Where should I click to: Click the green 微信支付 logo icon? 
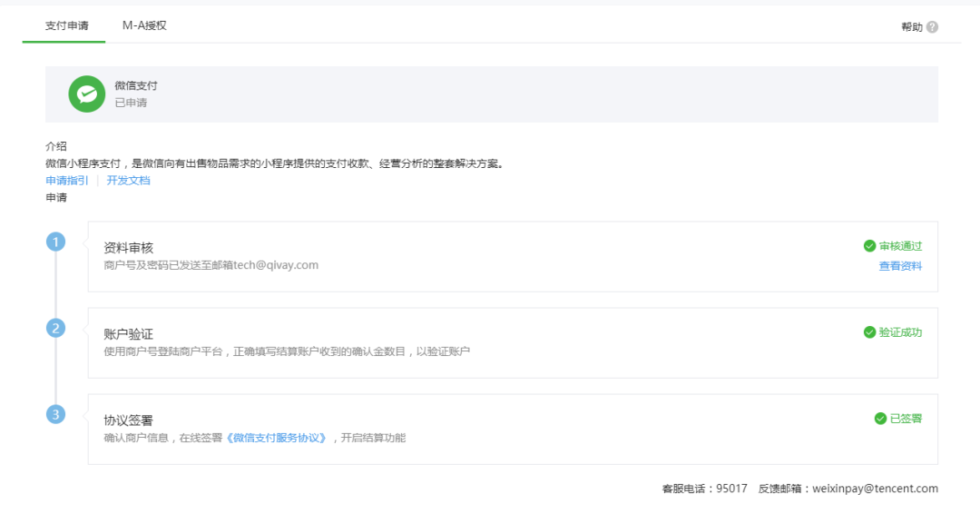87,94
